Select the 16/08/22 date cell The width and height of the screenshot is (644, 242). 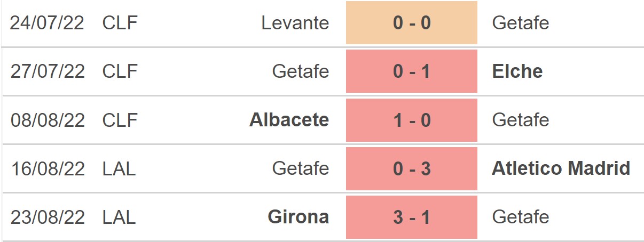coord(48,168)
